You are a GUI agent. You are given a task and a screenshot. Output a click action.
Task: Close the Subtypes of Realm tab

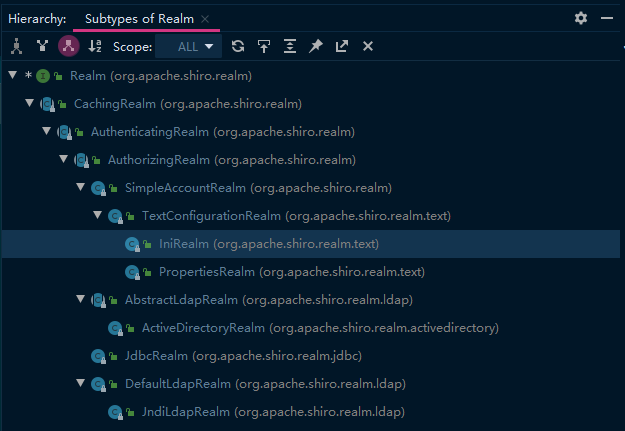point(205,19)
